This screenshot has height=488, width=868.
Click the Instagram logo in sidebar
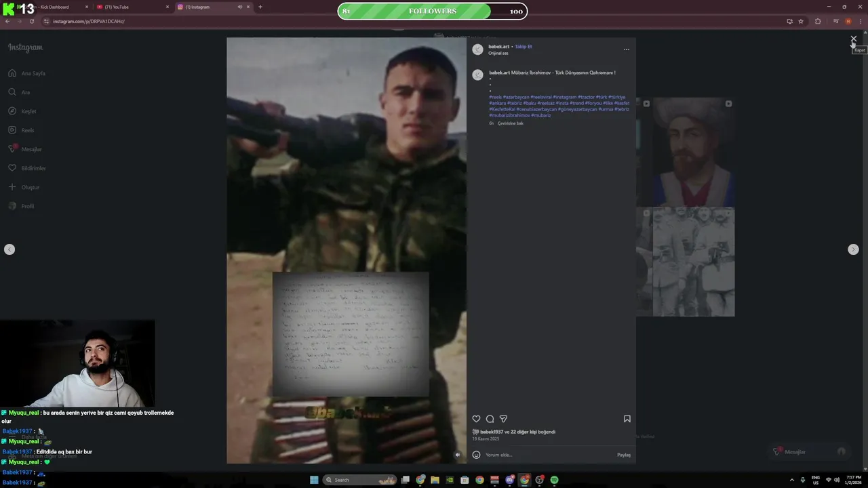25,47
